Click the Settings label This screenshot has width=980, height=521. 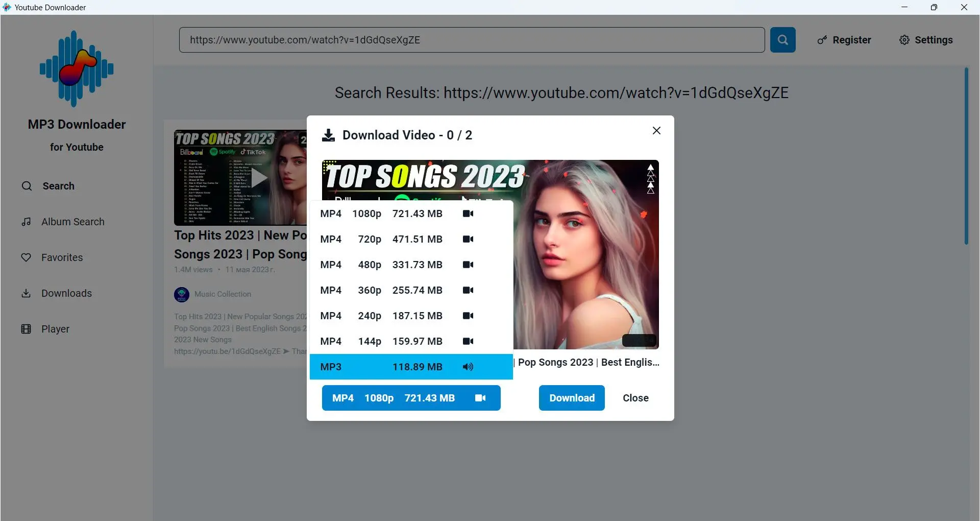pyautogui.click(x=934, y=40)
